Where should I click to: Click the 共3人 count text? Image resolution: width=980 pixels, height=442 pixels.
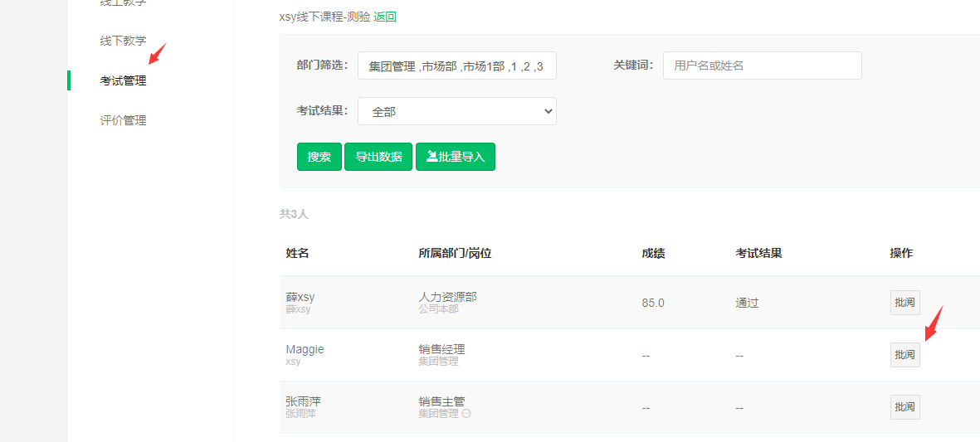[x=294, y=215]
